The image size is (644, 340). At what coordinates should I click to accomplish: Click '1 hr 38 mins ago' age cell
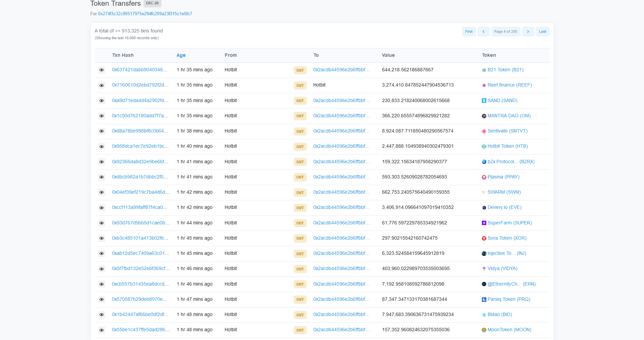point(195,131)
